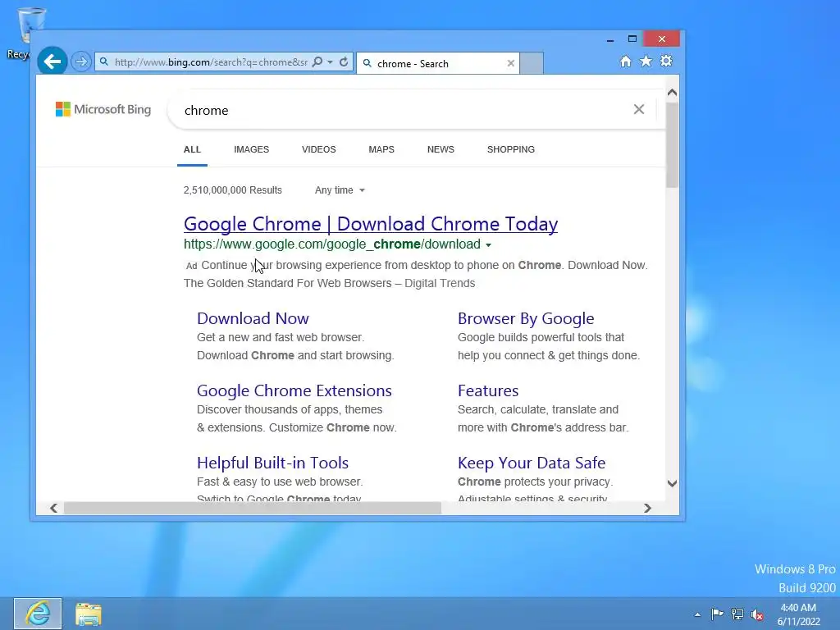Expand the 'Any time' date filter
The image size is (840, 630).
(340, 190)
